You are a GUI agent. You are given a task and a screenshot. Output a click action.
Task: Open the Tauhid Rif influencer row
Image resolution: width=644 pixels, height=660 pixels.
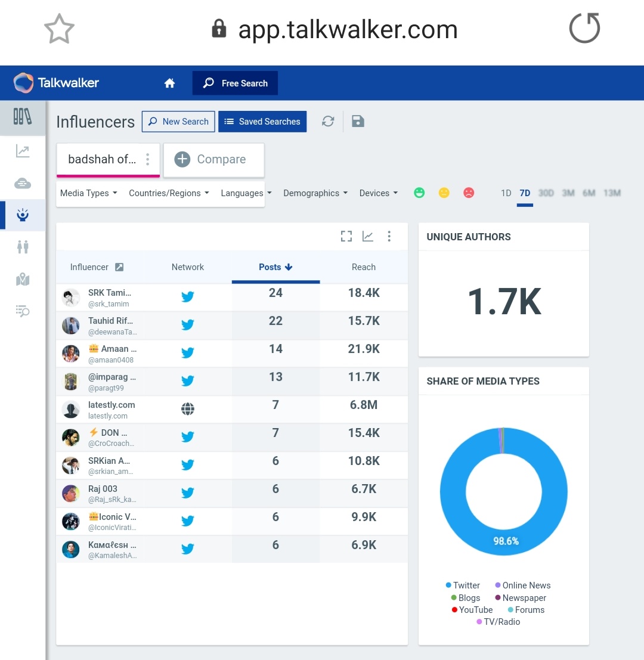[x=232, y=326]
